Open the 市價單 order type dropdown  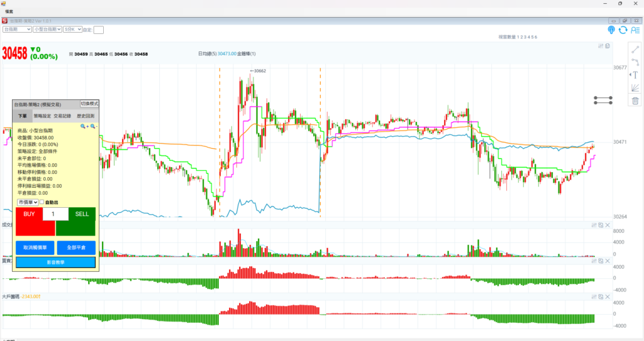(x=28, y=202)
